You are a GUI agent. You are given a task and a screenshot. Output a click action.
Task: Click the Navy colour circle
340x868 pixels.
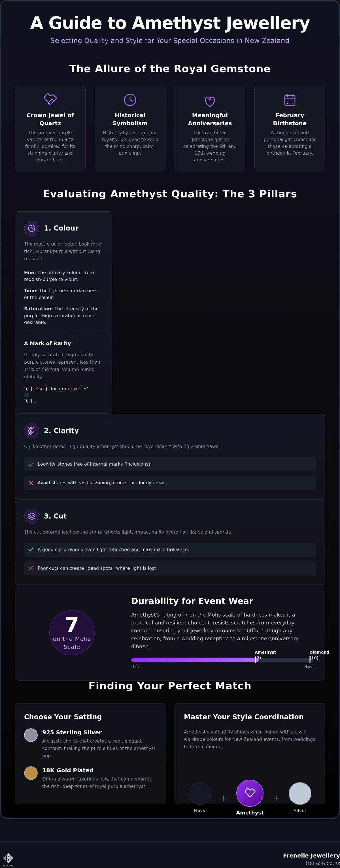[200, 794]
